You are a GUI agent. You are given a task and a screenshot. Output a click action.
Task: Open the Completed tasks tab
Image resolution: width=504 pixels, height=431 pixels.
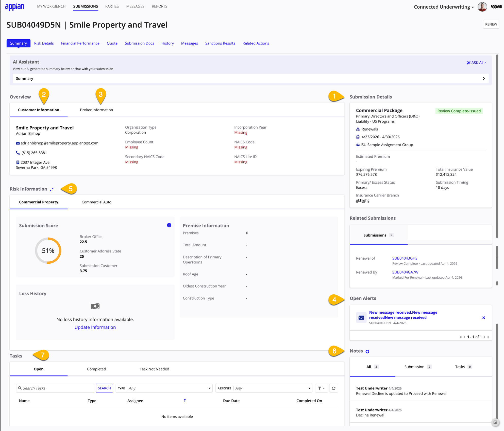pyautogui.click(x=96, y=369)
